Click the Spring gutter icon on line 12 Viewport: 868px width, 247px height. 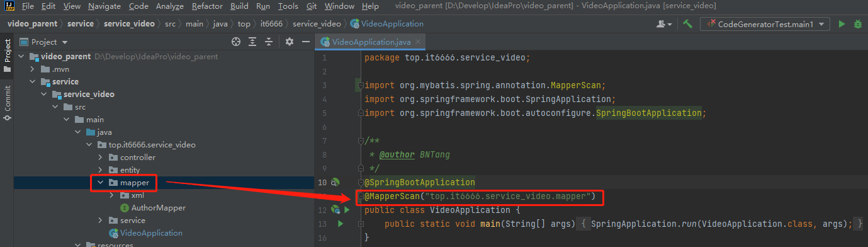tap(335, 210)
